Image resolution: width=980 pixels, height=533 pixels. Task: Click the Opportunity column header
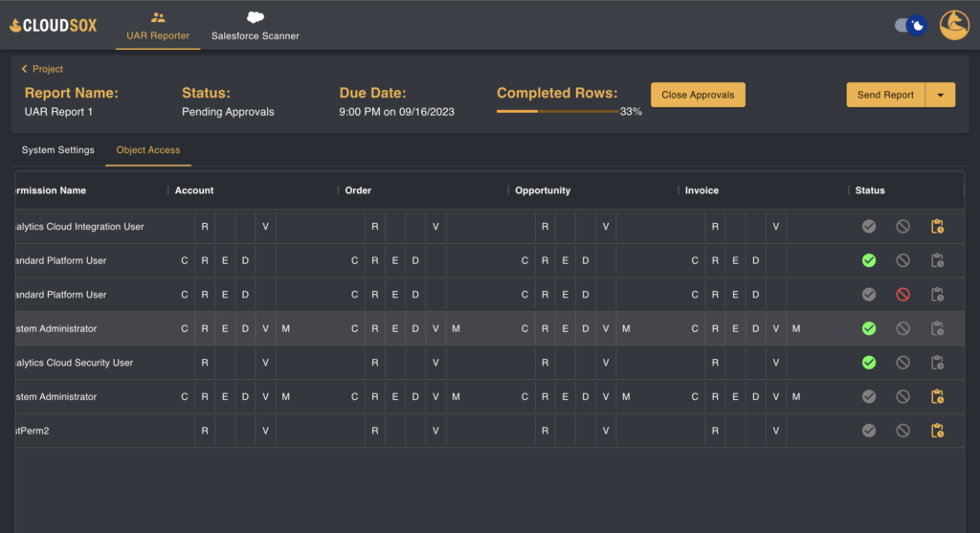(x=543, y=190)
